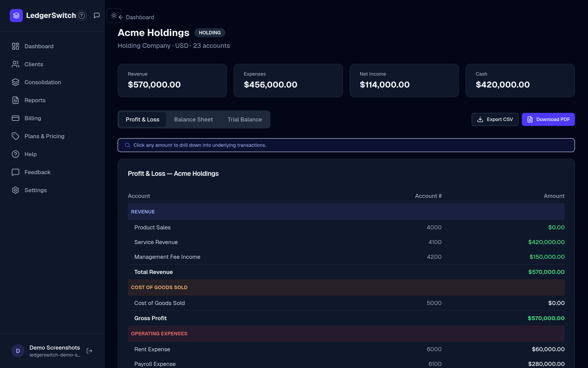
Task: Click the Revenue summary card
Action: click(x=172, y=81)
